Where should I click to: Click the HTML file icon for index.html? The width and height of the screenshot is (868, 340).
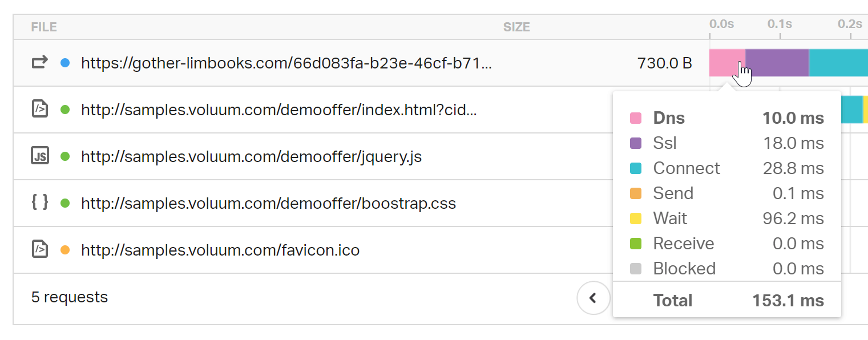tap(39, 110)
